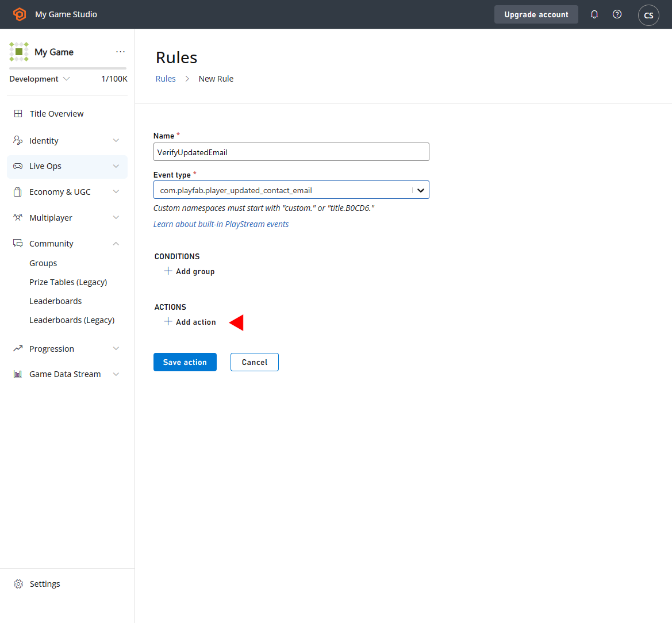Open the help question mark icon
The height and width of the screenshot is (623, 672).
617,14
